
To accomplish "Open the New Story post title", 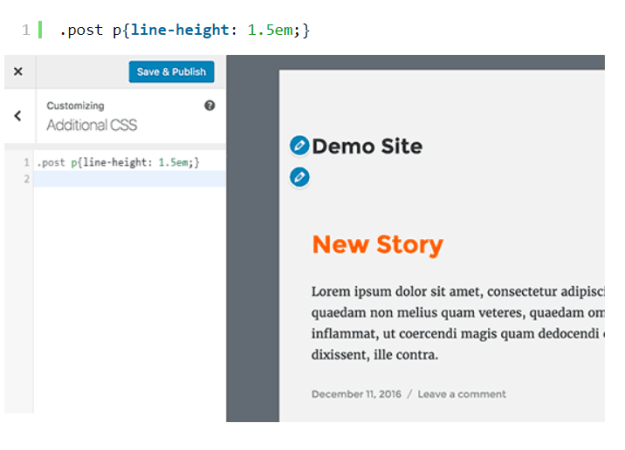I will (377, 244).
